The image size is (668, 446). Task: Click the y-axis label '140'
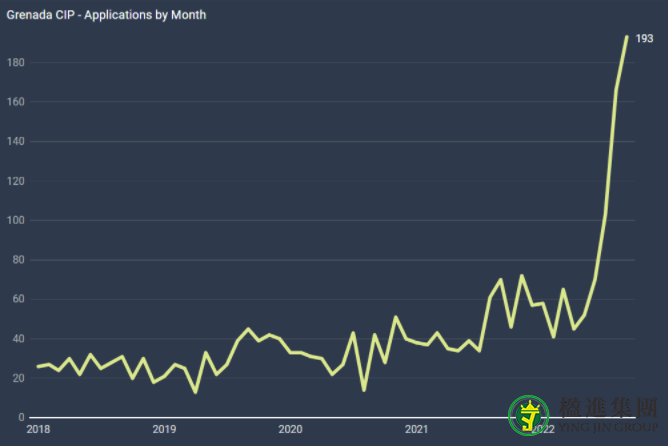16,141
